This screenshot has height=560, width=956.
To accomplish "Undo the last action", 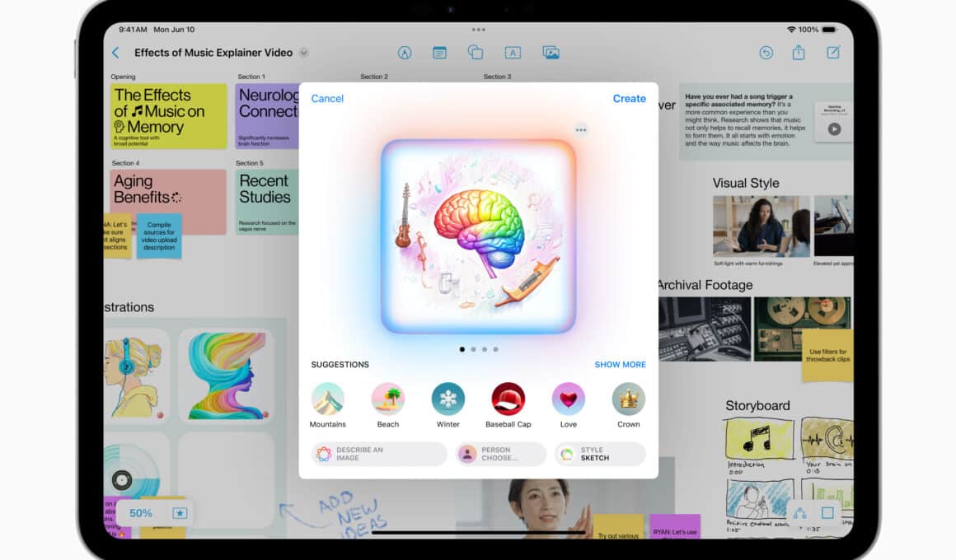I will (x=766, y=53).
